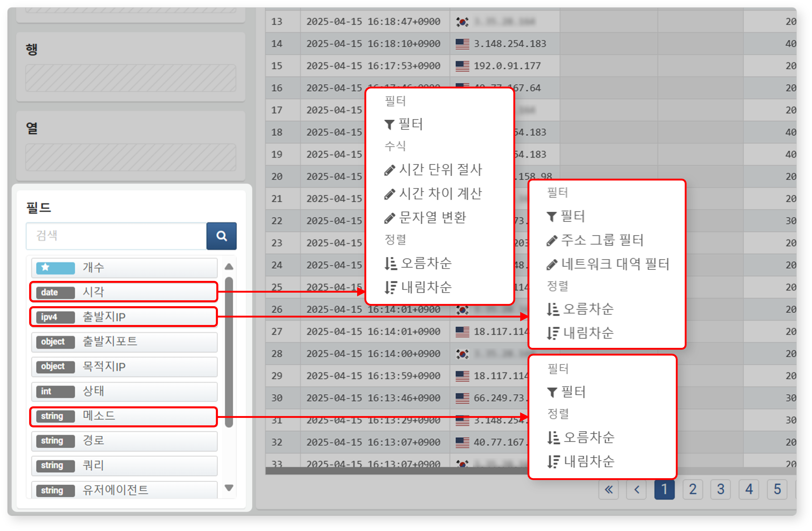Click US flag icon beside 3.148.254.183 row 14
This screenshot has height=531, width=812.
pos(462,44)
